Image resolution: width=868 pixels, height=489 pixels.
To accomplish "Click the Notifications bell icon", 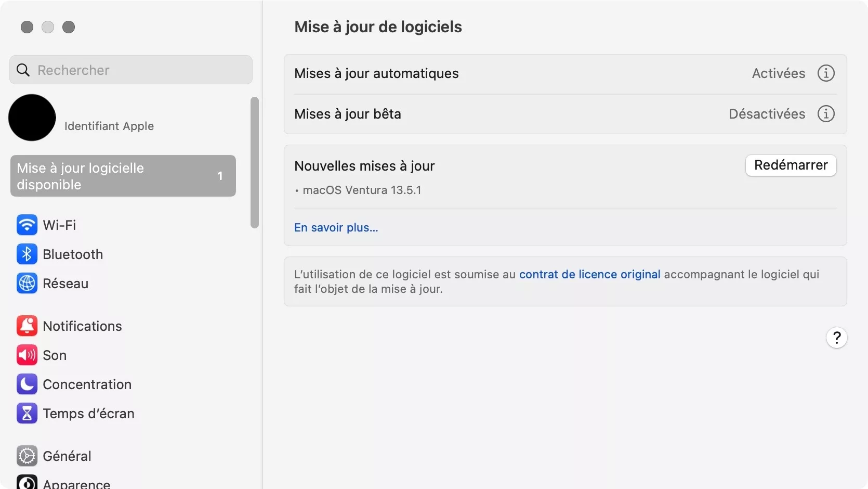I will tap(27, 326).
